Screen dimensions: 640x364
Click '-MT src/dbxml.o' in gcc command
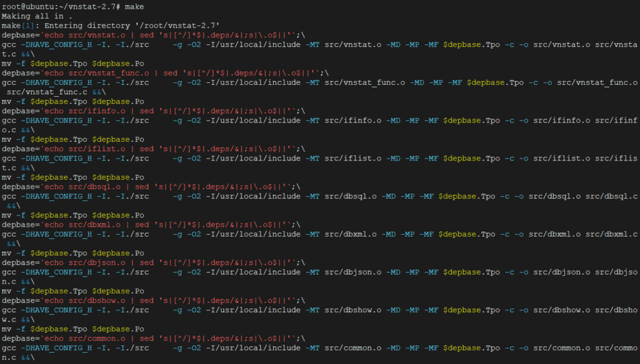coord(341,234)
